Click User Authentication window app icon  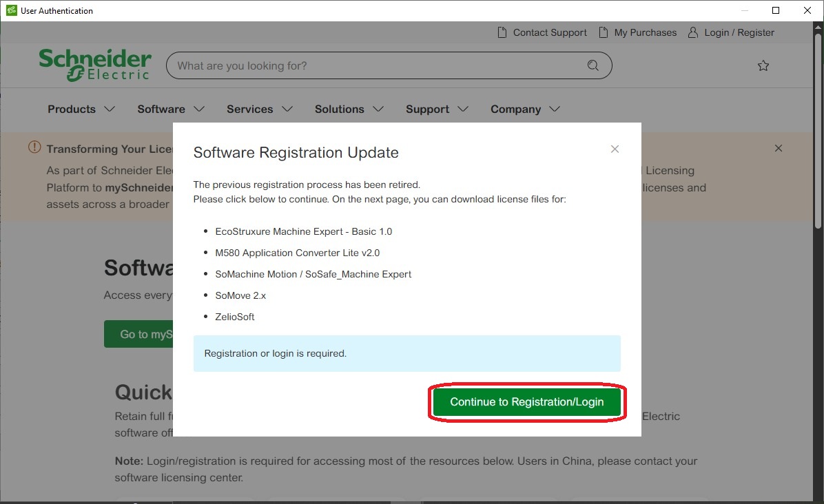12,10
